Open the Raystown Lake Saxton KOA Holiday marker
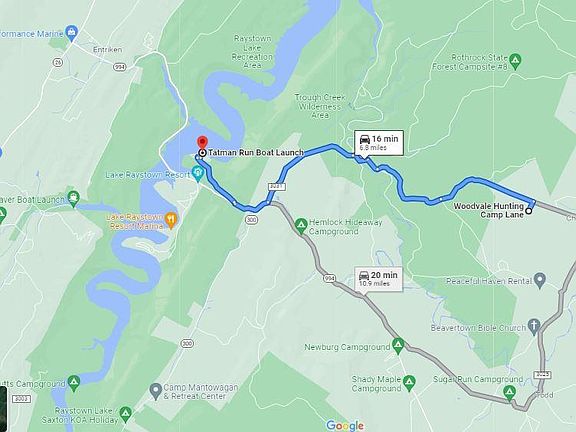The image size is (576, 432). (126, 414)
